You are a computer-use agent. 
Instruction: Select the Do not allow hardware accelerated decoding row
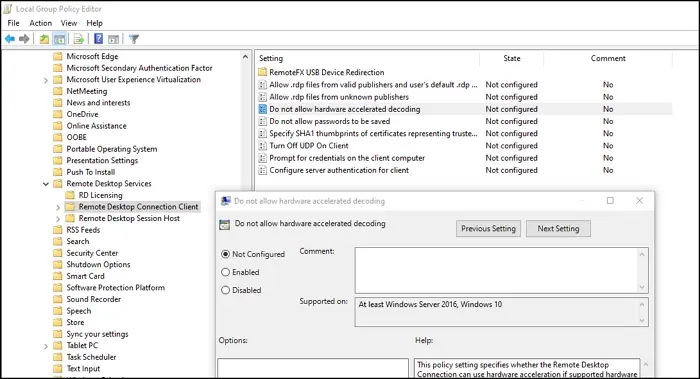coord(464,109)
